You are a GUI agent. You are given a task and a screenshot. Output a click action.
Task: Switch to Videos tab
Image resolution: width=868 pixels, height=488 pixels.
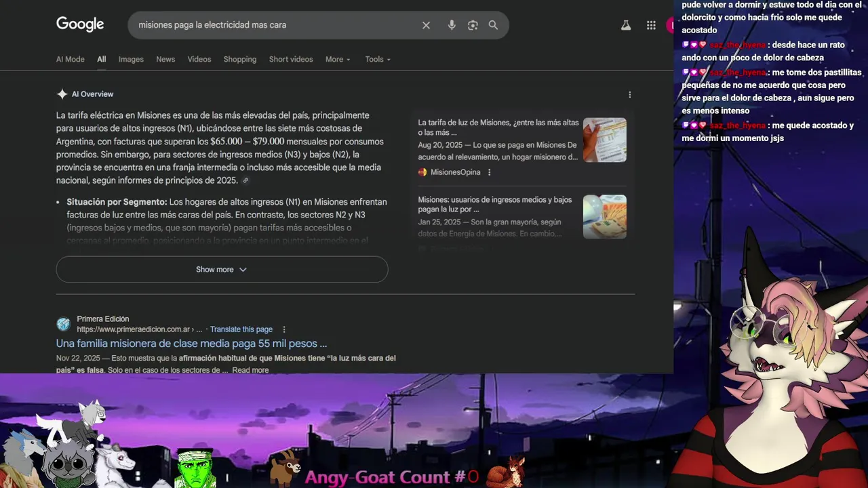[x=199, y=60]
